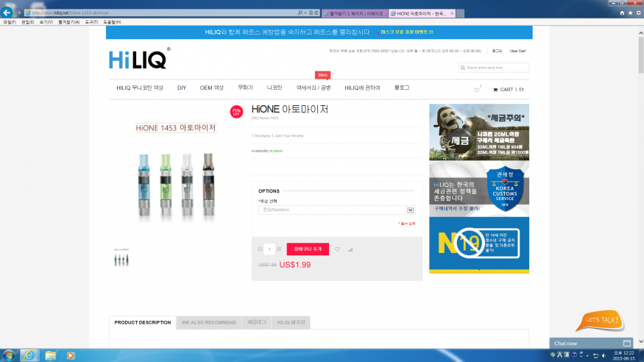Open the 파일(F) menu

pyautogui.click(x=10, y=22)
